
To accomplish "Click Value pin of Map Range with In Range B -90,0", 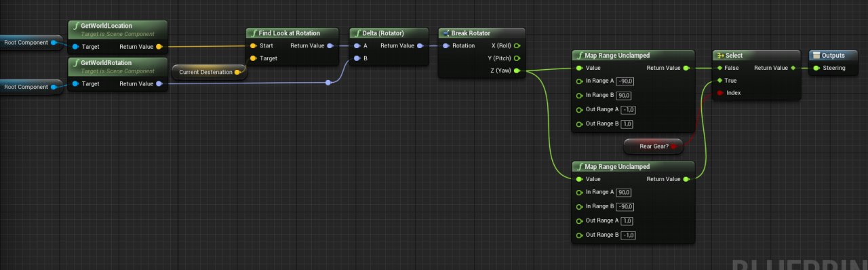I will tap(578, 179).
